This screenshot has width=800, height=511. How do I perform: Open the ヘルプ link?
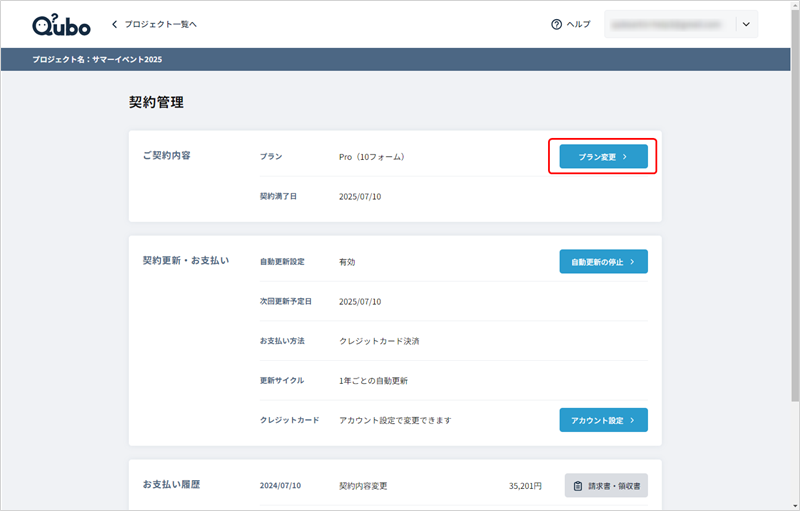(x=578, y=24)
